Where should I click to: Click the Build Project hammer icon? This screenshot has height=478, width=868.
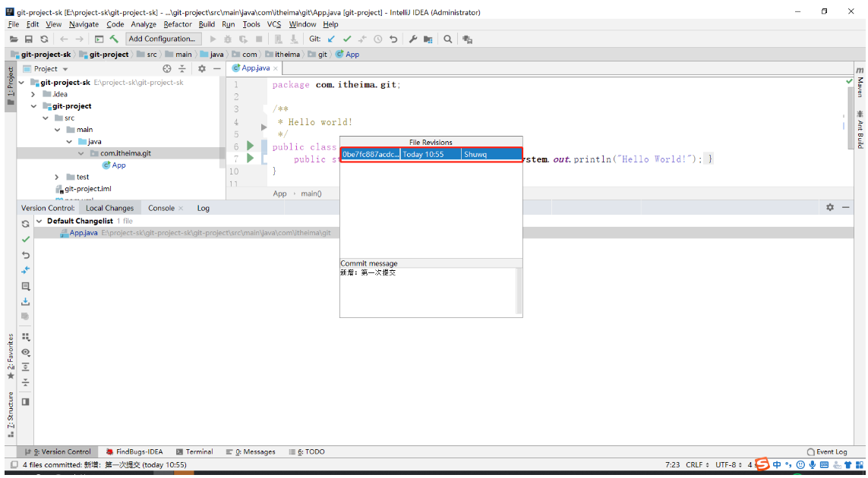tap(114, 39)
